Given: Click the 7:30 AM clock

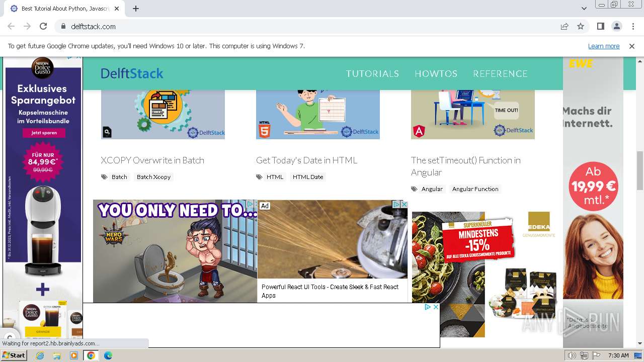Looking at the screenshot, I should pos(618,355).
